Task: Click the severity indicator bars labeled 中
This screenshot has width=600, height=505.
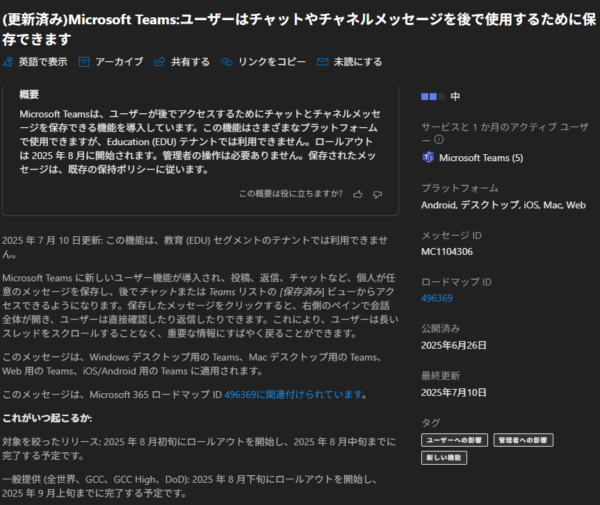Action: coord(433,96)
